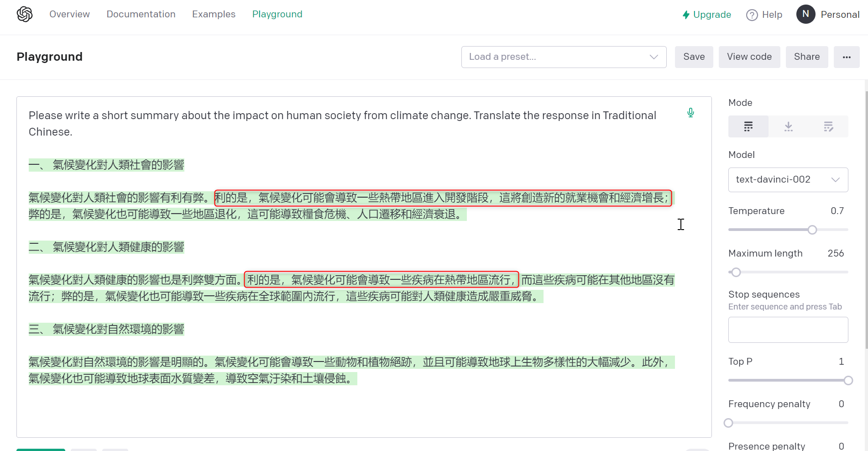
Task: Select the highlighted model response text
Action: coord(319,280)
